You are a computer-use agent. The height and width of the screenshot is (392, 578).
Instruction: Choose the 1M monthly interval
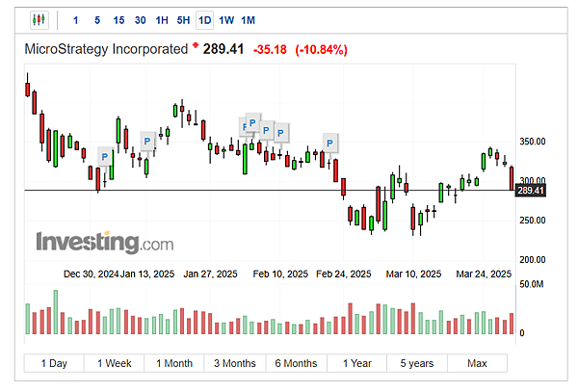(249, 20)
